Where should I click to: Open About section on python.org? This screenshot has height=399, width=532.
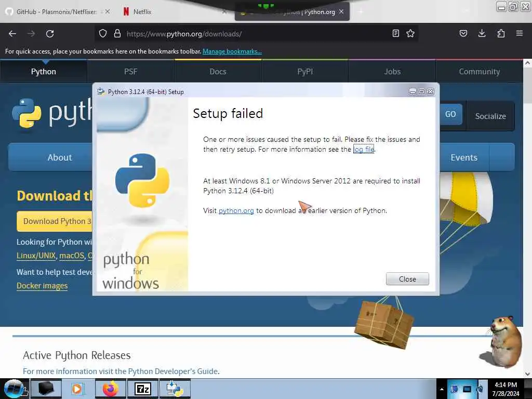(x=50, y=157)
